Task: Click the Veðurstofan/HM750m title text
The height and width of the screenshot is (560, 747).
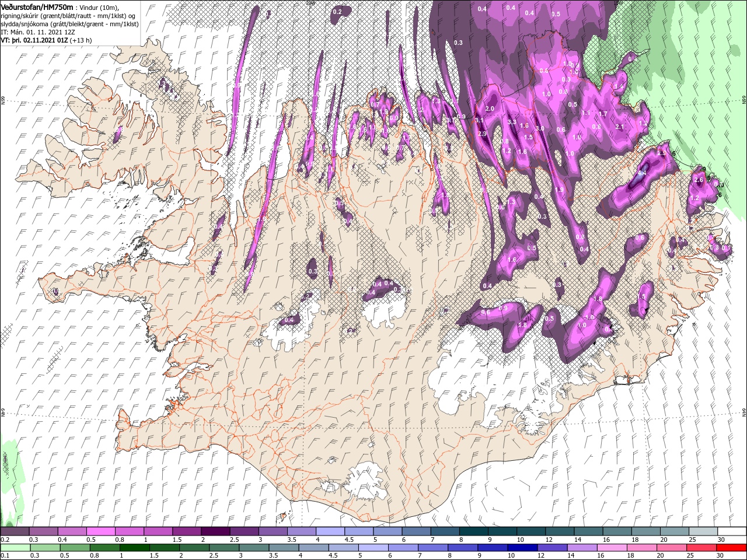Action: pyautogui.click(x=37, y=7)
